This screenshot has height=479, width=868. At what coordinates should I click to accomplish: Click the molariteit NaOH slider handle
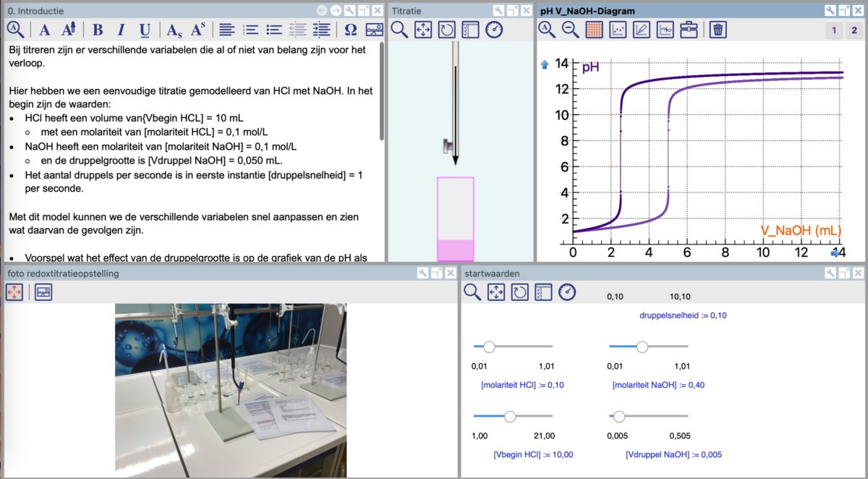coord(642,347)
